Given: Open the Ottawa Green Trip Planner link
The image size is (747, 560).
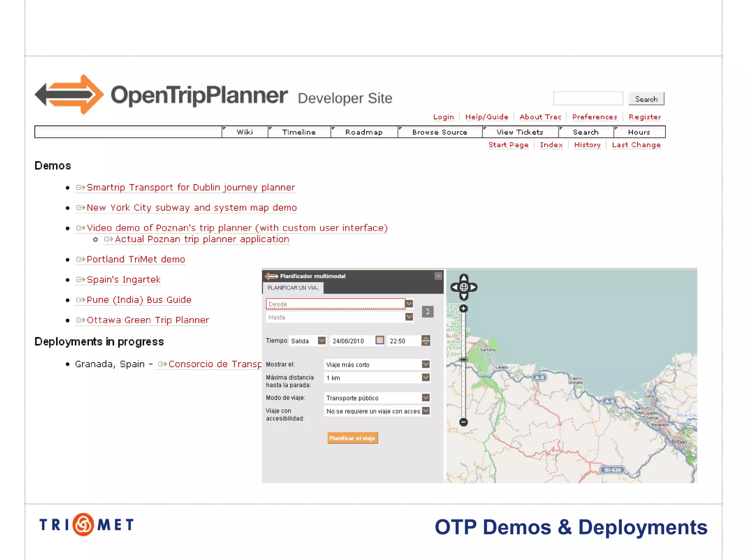Looking at the screenshot, I should tap(143, 320).
